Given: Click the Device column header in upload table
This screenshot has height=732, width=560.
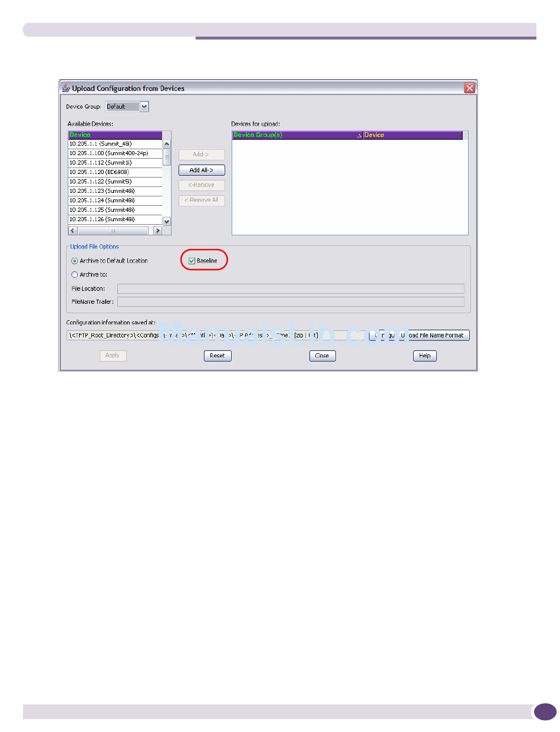Looking at the screenshot, I should point(413,135).
